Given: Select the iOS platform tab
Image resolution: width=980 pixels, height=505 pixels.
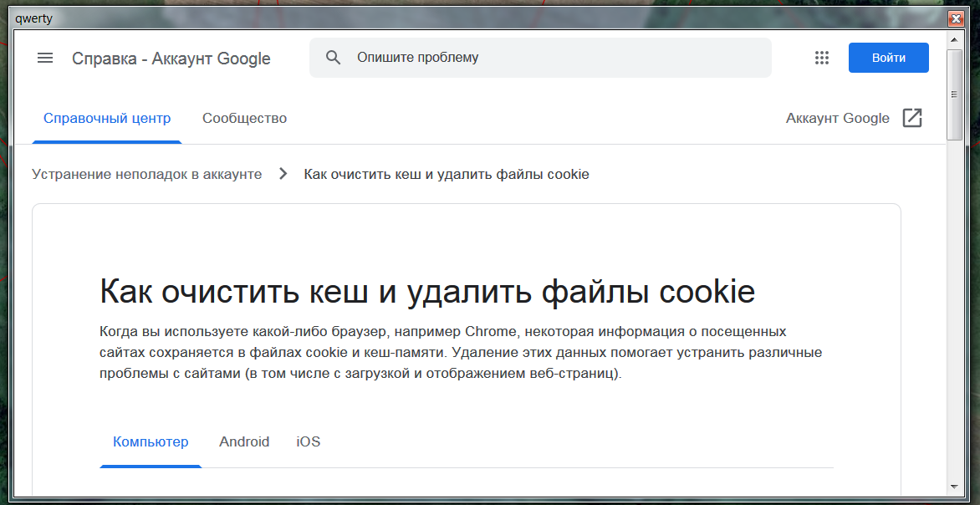Looking at the screenshot, I should [x=309, y=441].
